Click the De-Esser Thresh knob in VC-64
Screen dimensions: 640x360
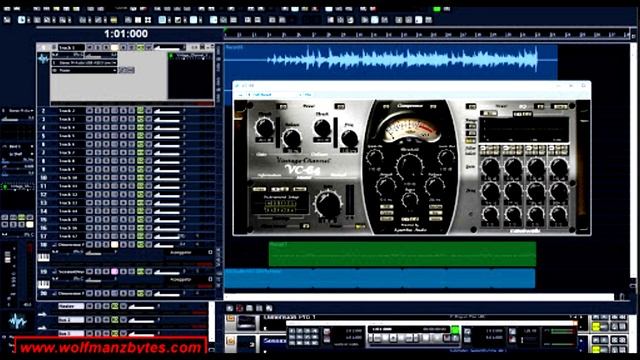(x=322, y=128)
